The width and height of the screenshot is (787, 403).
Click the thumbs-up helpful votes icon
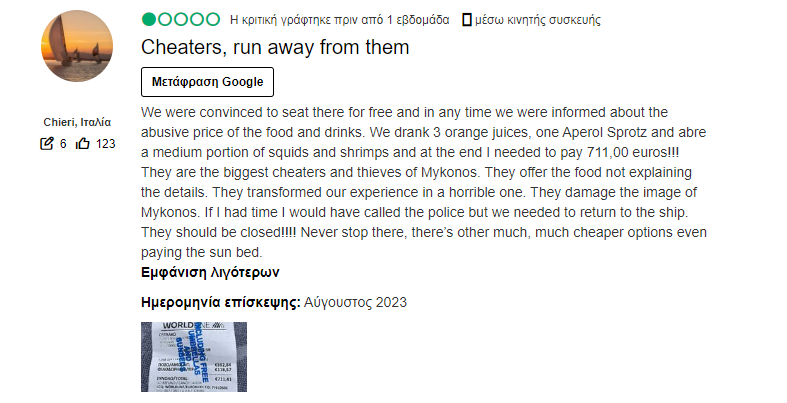tap(83, 144)
